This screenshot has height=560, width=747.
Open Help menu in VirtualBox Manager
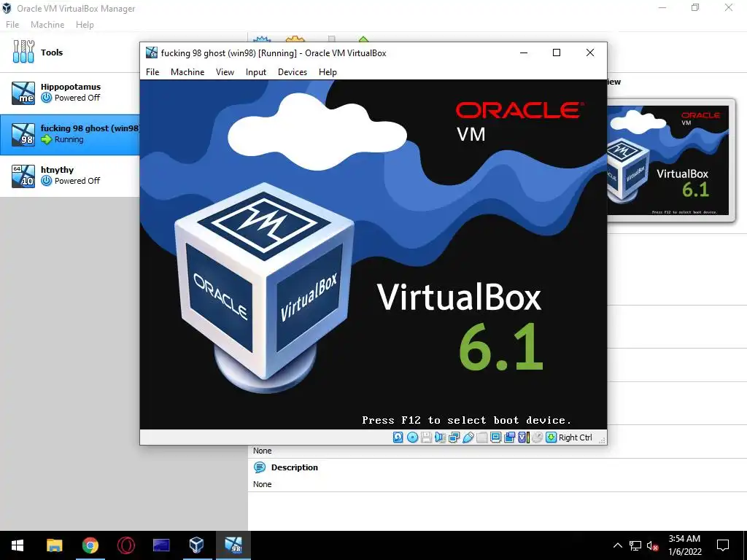(85, 24)
